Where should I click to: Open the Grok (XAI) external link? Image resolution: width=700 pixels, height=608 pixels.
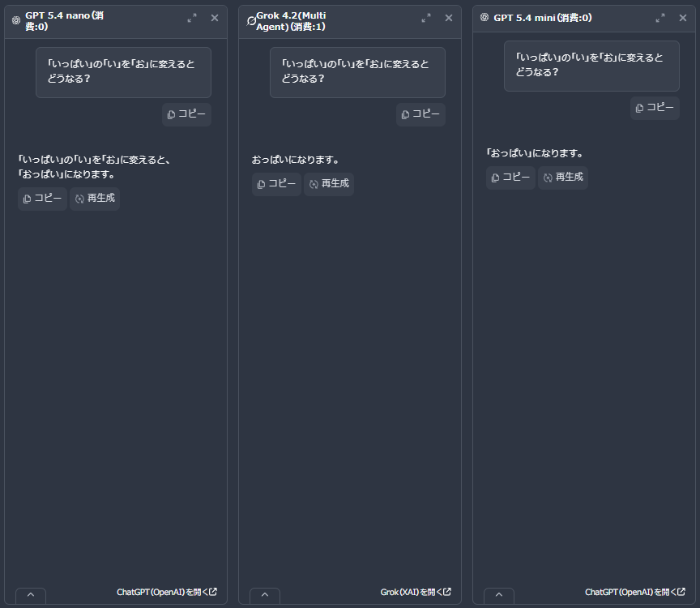(416, 592)
